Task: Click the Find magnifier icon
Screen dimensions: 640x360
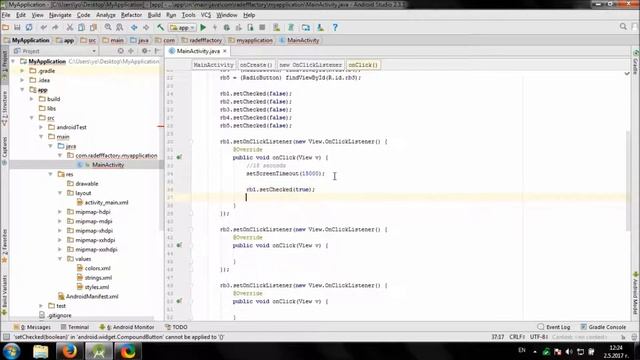Action: [108, 27]
